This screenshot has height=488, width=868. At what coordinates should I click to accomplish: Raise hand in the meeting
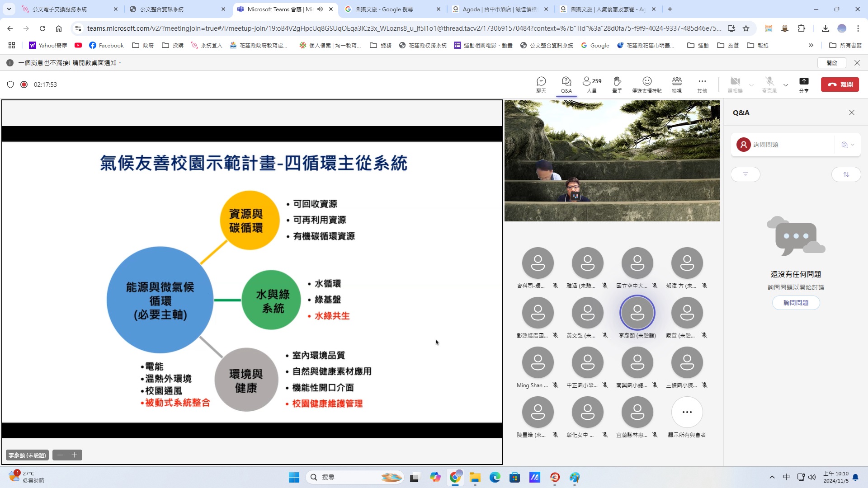pos(617,84)
